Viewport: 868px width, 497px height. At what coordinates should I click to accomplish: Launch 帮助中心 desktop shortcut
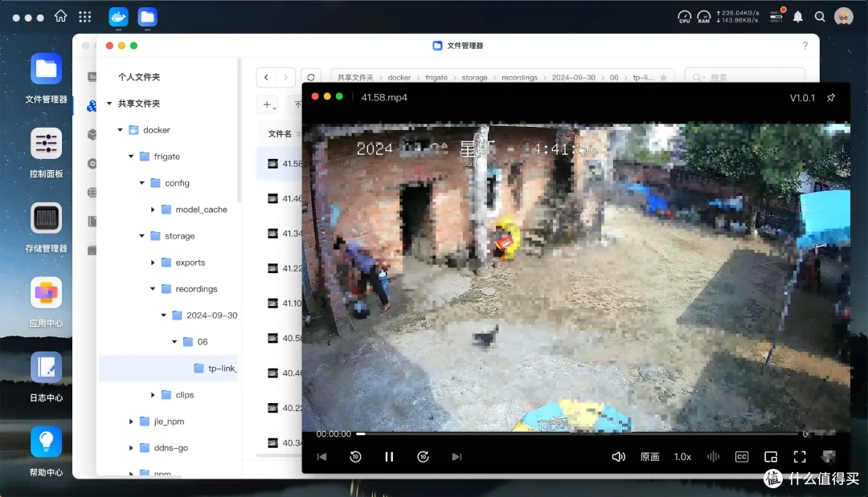coord(46,452)
